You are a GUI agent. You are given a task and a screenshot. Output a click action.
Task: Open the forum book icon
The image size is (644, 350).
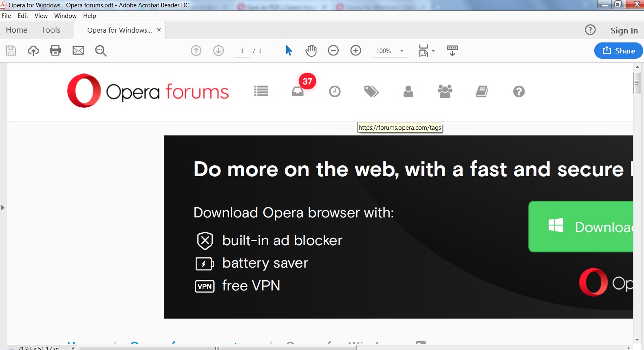pos(482,91)
